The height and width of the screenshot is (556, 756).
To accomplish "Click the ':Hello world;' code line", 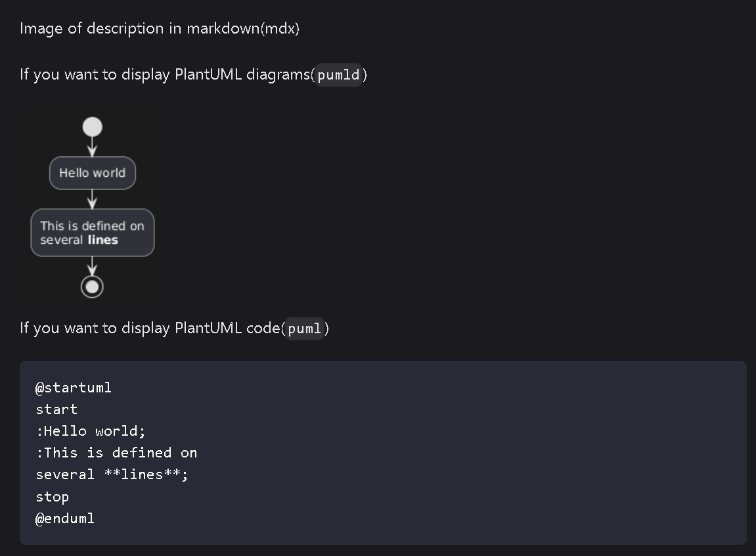I will (x=90, y=431).
